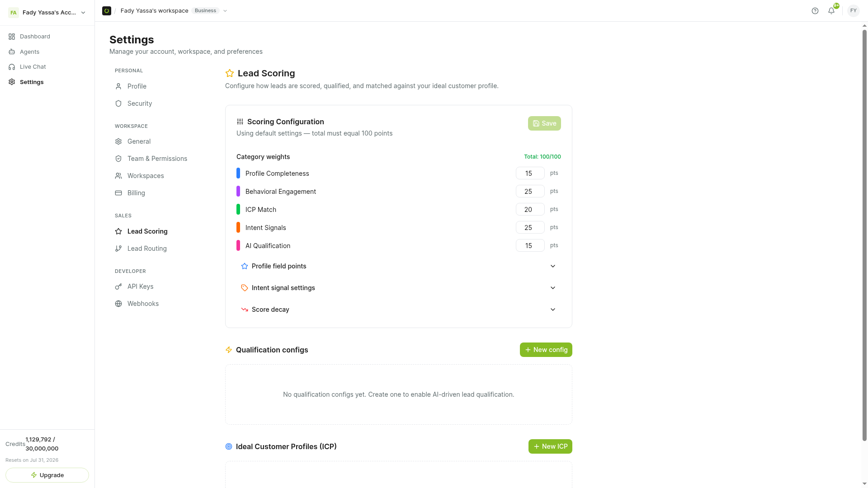
Task: Click the Dashboard grid icon in sidebar
Action: tap(12, 37)
